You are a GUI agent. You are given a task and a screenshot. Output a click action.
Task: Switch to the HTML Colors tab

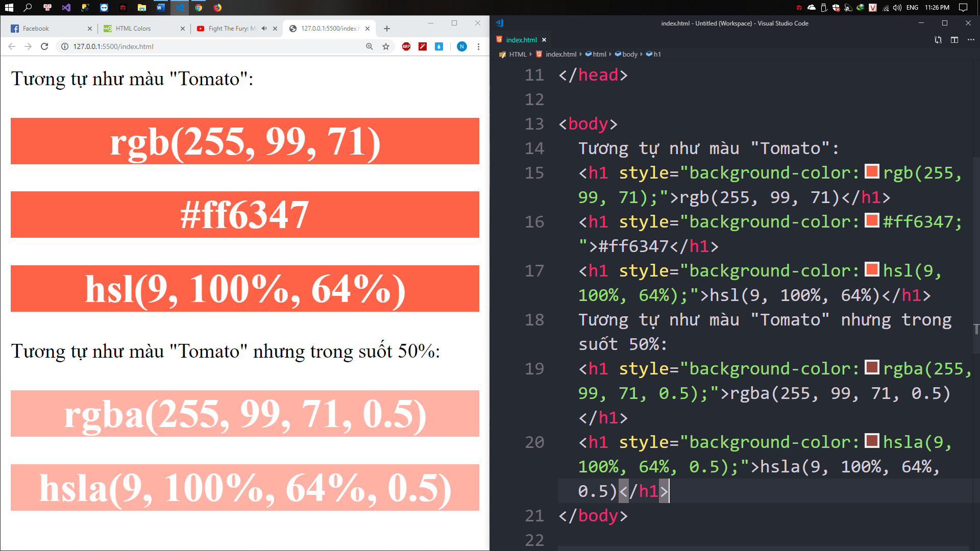point(138,29)
